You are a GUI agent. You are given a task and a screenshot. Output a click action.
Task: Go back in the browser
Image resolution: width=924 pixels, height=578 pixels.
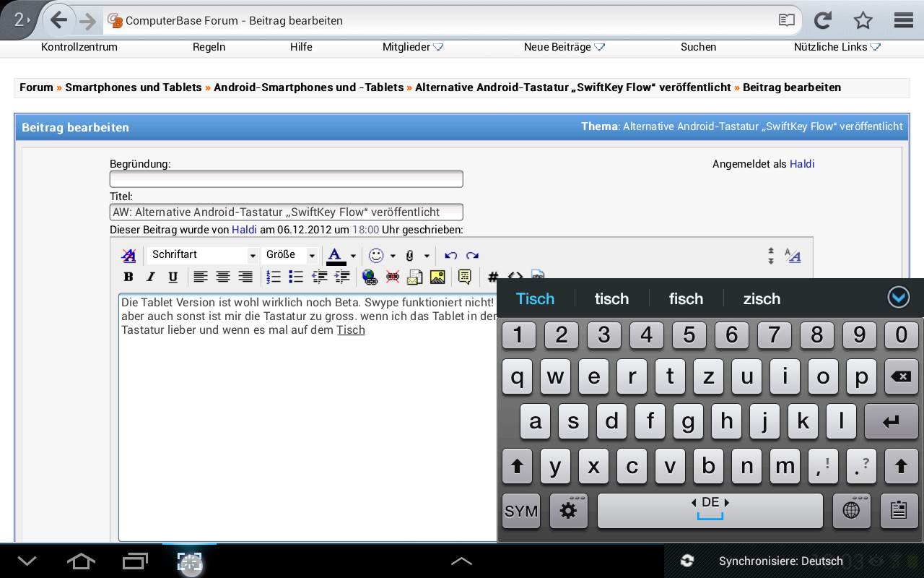[x=59, y=20]
